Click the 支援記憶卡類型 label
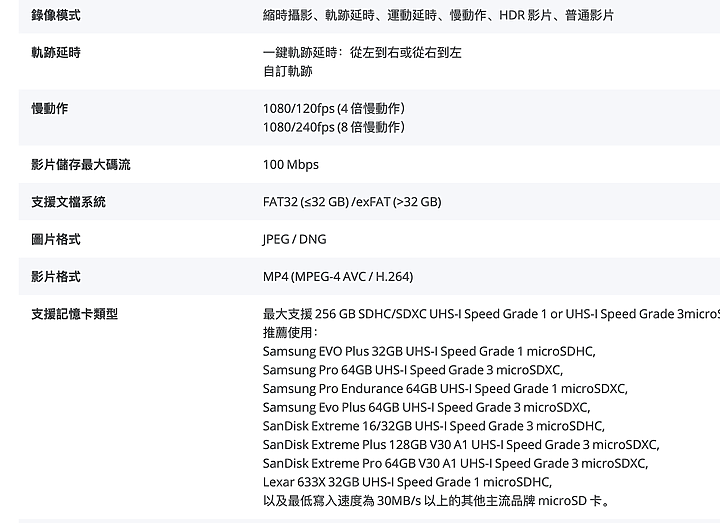Screen dimensions: 720x523 point(74,314)
